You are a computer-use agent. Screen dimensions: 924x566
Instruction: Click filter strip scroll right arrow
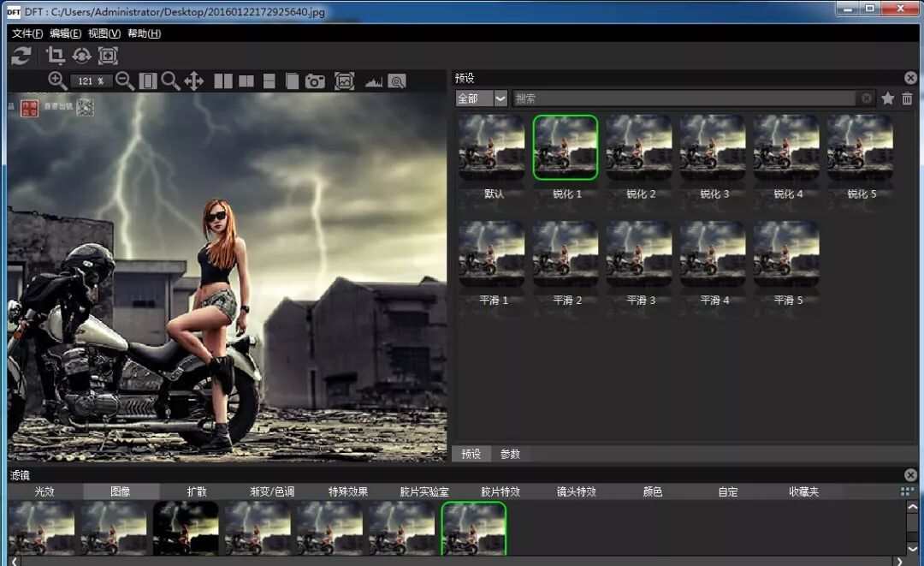[x=899, y=561]
